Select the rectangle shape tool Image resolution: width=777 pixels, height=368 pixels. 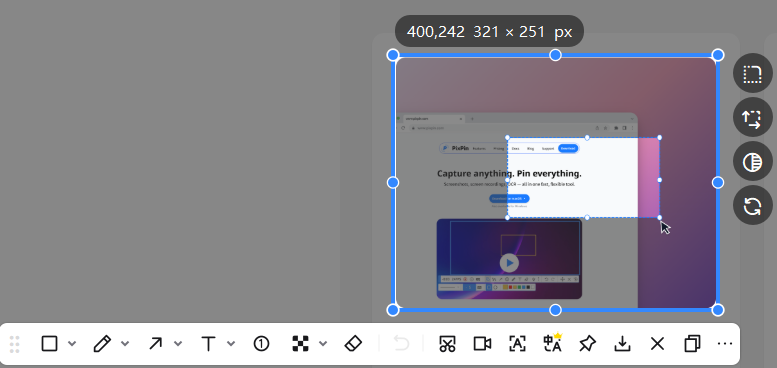pyautogui.click(x=49, y=343)
